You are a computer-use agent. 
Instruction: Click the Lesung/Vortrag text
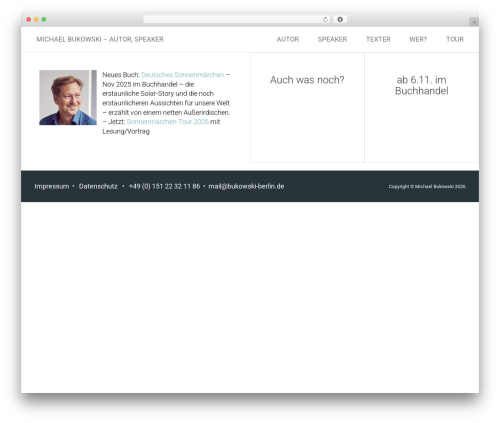[x=126, y=131]
